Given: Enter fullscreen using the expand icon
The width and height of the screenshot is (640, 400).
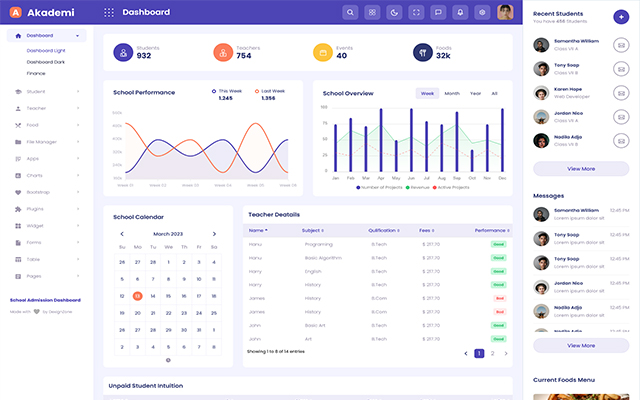Looking at the screenshot, I should pyautogui.click(x=416, y=13).
